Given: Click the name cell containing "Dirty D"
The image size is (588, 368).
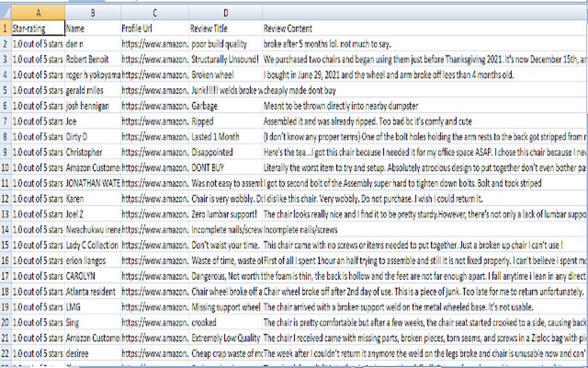Looking at the screenshot, I should (92, 136).
